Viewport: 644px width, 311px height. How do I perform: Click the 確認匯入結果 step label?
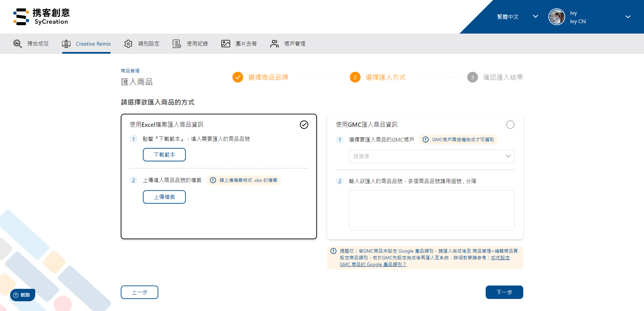(503, 77)
